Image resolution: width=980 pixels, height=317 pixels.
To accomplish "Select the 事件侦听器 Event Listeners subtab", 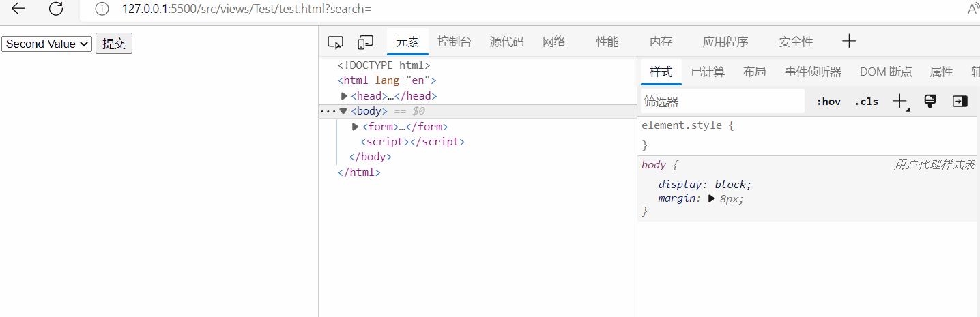I will point(813,72).
